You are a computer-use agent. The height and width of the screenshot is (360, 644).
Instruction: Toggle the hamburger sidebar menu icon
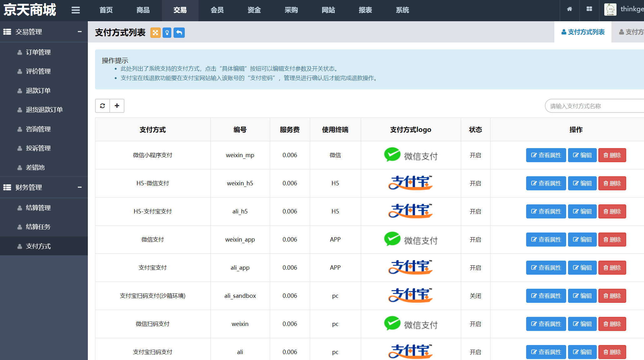76,10
